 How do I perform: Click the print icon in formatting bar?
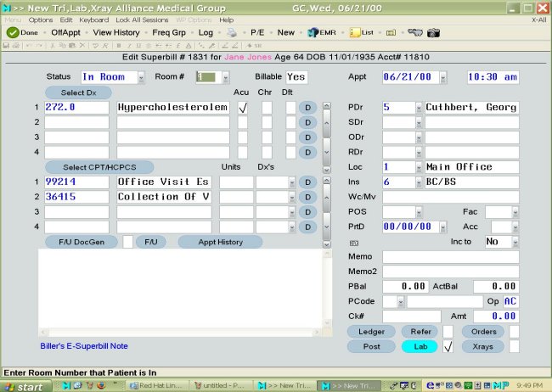click(16, 45)
